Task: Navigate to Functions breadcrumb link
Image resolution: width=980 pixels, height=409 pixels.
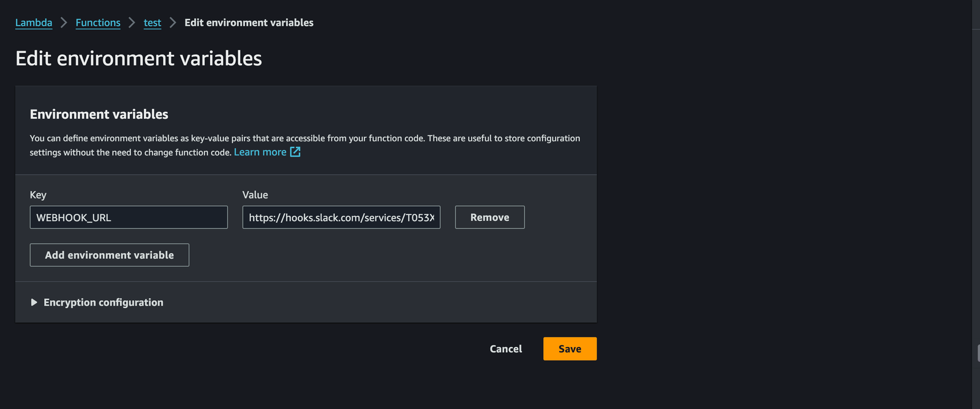Action: point(98,23)
